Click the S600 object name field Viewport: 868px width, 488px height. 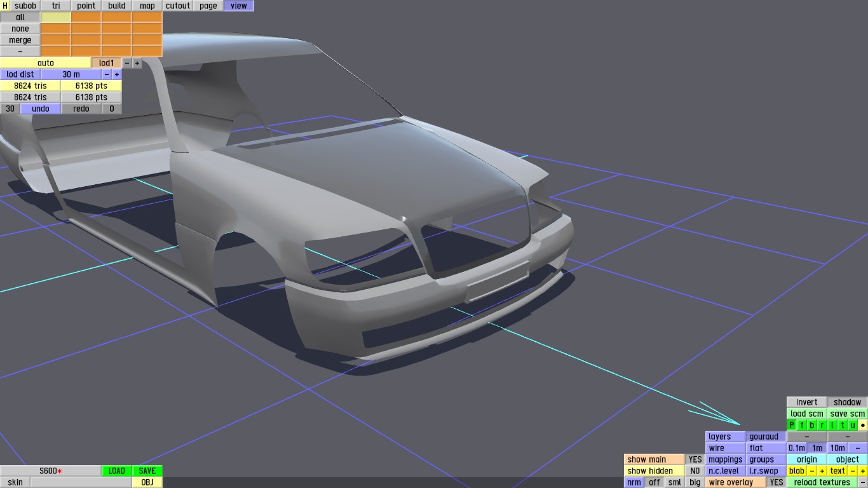[51, 471]
